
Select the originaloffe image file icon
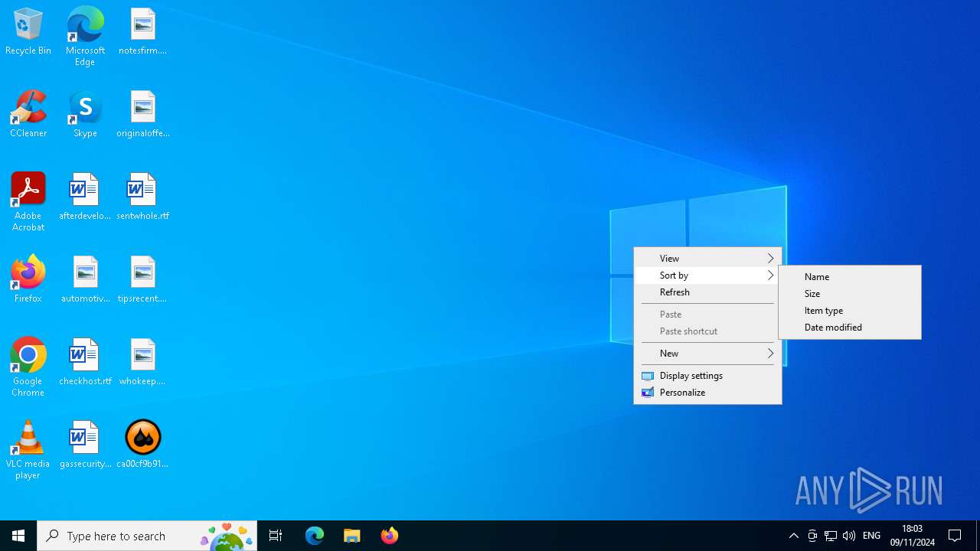coord(142,115)
